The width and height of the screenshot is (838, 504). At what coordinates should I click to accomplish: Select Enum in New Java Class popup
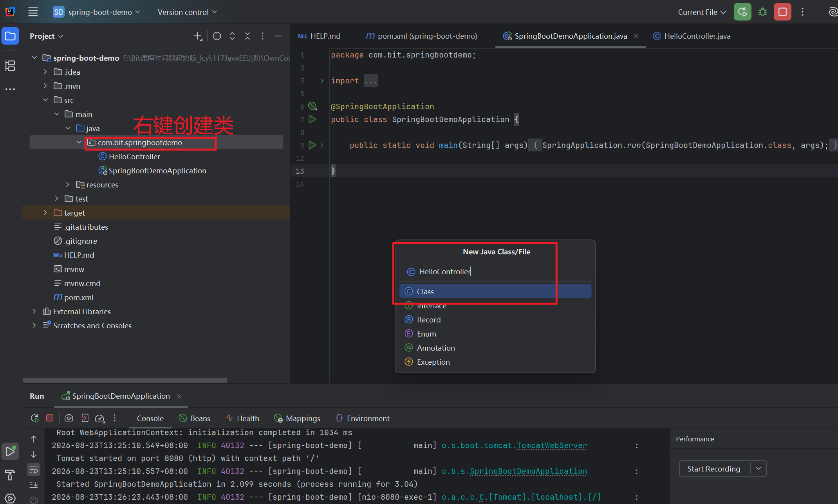coord(495,334)
